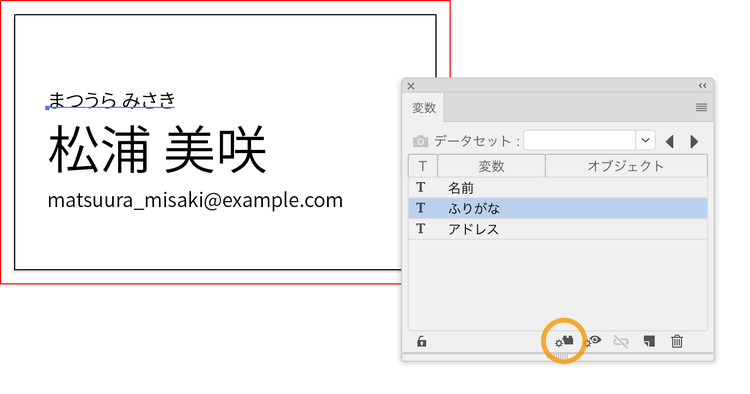Select the まつうら みさき furigana text
The image size is (750, 394).
point(112,100)
